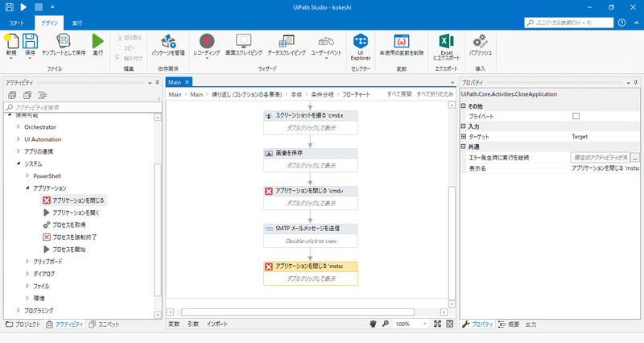Click すべて展開 to expand all
644x343 pixels.
coord(398,94)
